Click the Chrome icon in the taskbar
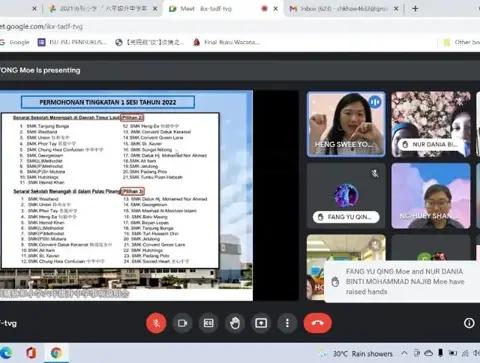480x363 pixels. click(x=56, y=353)
